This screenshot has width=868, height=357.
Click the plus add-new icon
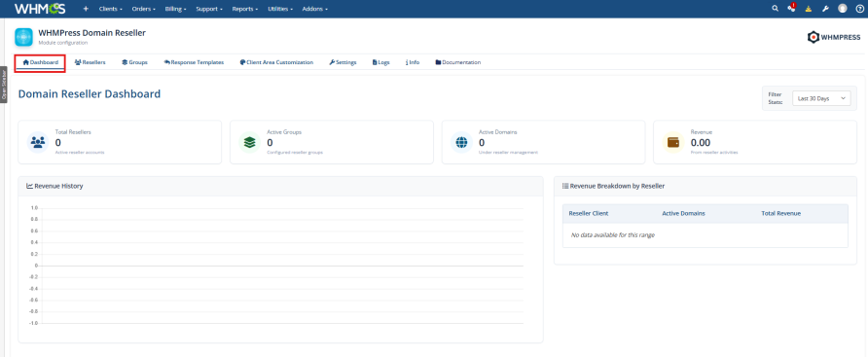pyautogui.click(x=86, y=9)
